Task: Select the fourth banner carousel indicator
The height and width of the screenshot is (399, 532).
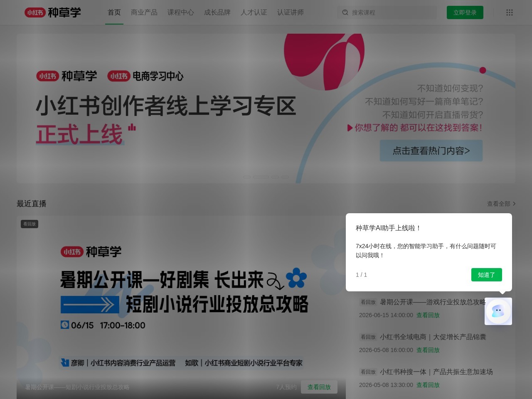Action: (x=285, y=177)
